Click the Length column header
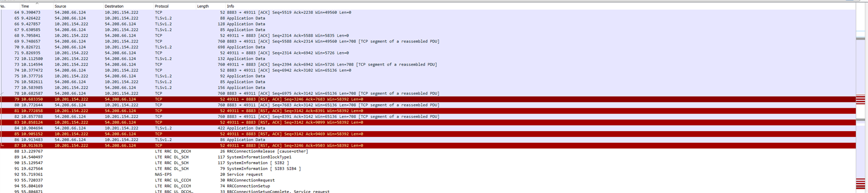This screenshot has width=868, height=193. [x=211, y=6]
